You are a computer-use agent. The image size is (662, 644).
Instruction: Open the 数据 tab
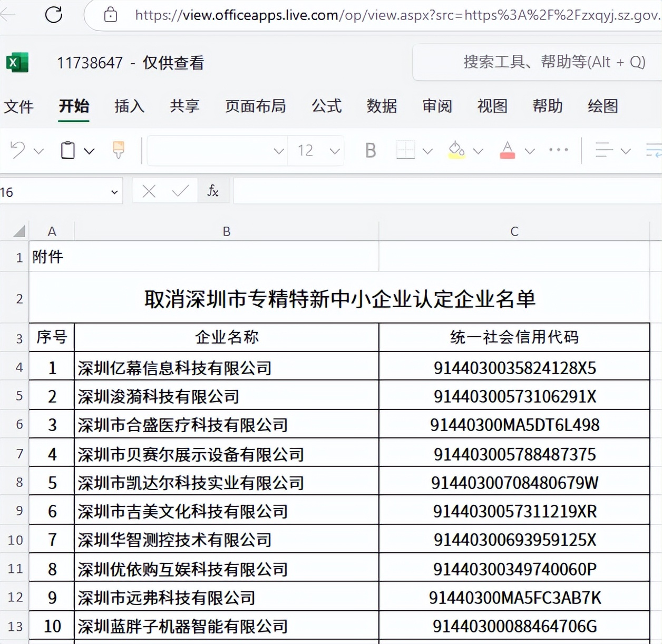(382, 106)
